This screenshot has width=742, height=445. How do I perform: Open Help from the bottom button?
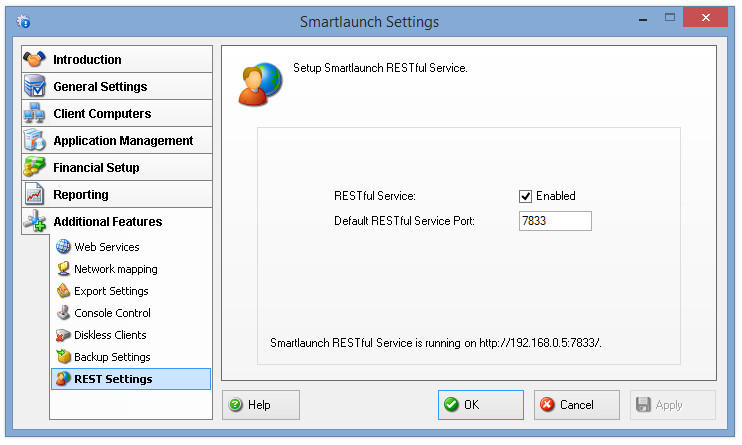[260, 405]
